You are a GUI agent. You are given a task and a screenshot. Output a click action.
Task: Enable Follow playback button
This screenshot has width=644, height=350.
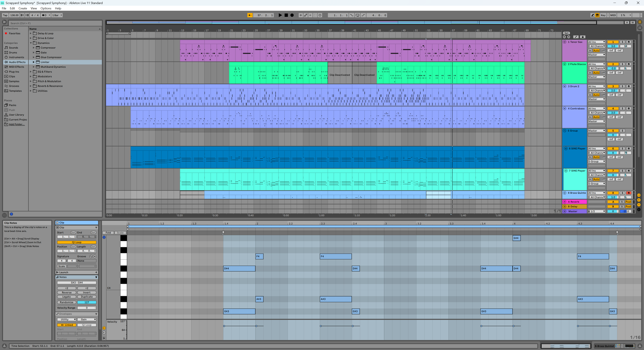tap(250, 15)
